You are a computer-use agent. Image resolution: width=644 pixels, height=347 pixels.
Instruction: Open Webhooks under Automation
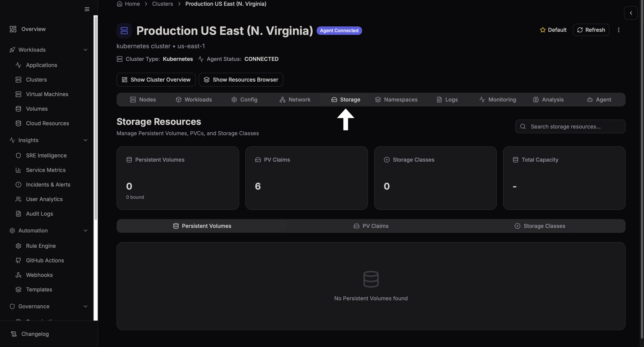(40, 275)
